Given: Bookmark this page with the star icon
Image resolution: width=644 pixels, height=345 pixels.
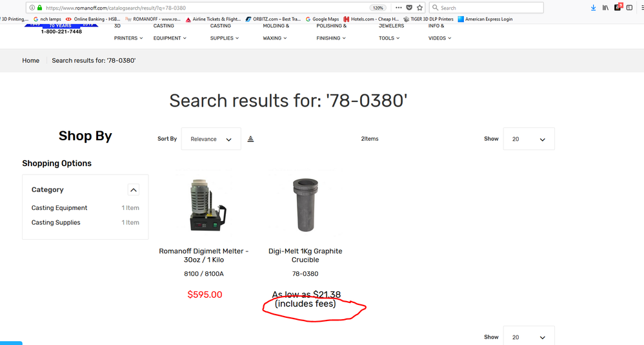Looking at the screenshot, I should (x=419, y=8).
